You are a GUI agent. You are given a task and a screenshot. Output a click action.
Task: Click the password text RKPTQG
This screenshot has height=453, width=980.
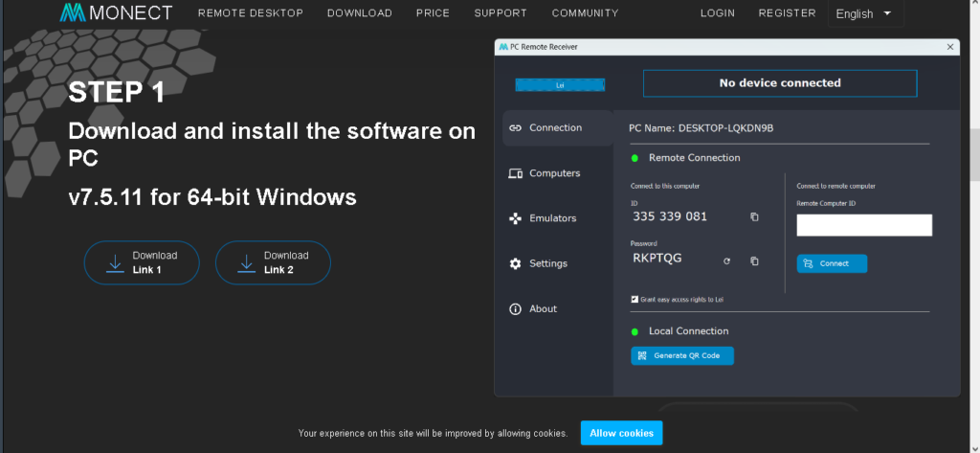(x=657, y=258)
